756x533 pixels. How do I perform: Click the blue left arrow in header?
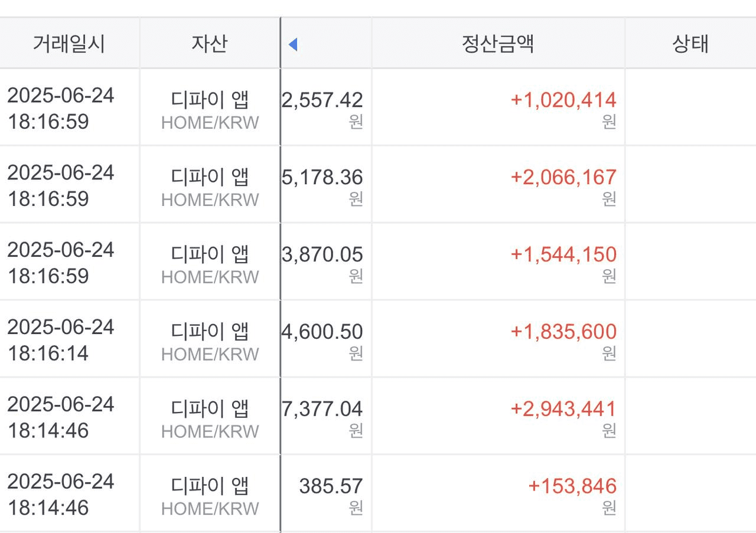[x=292, y=44]
